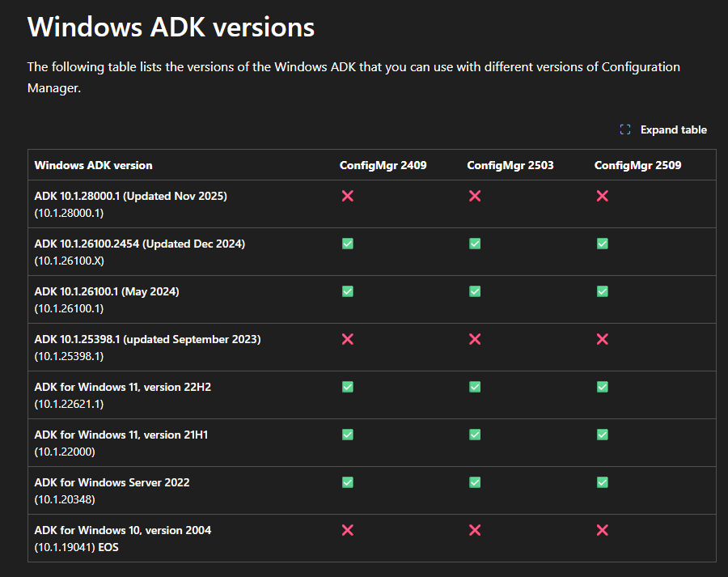Click red X for ADK 10.1.25398.1 under ConfigMgr 2509
Viewport: 728px width, 577px height.
pos(602,339)
